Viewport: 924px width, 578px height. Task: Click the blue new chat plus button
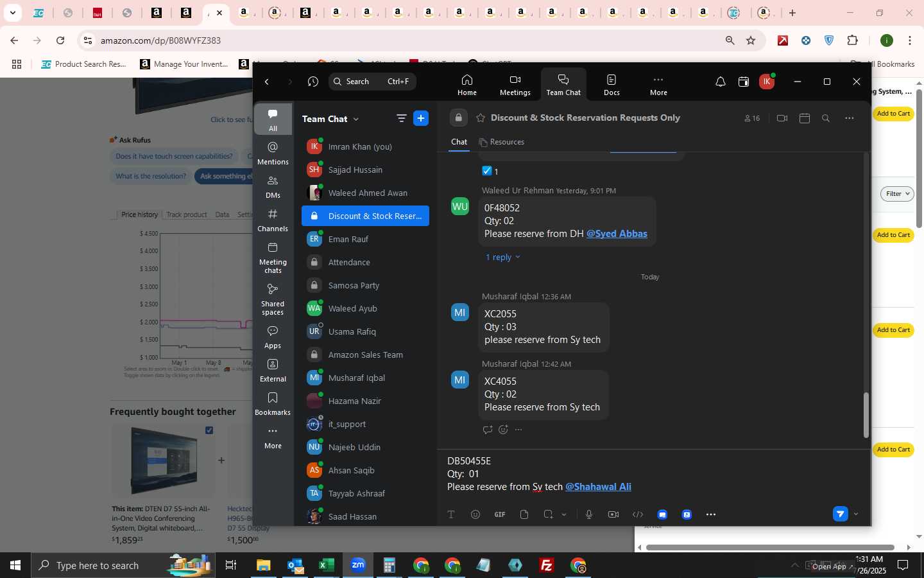tap(421, 118)
